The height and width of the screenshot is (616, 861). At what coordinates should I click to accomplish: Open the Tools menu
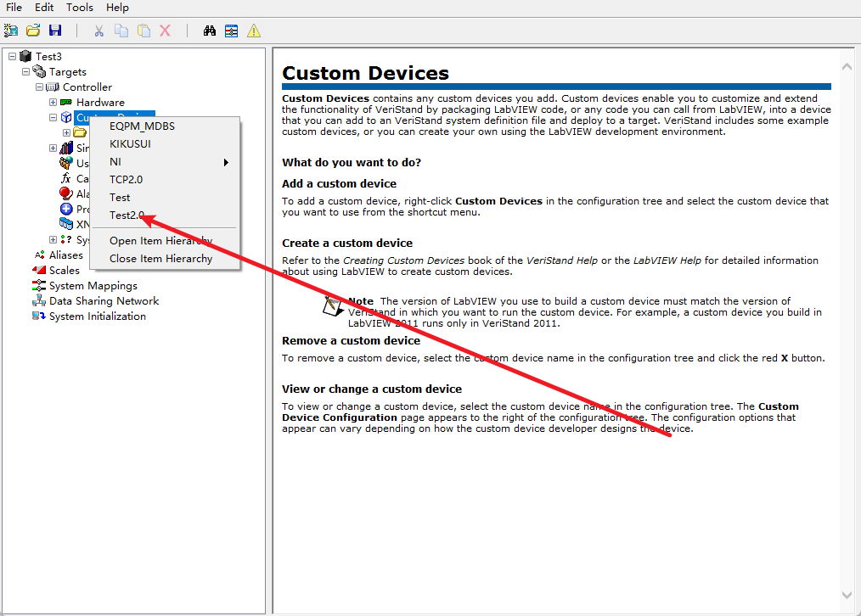coord(80,8)
